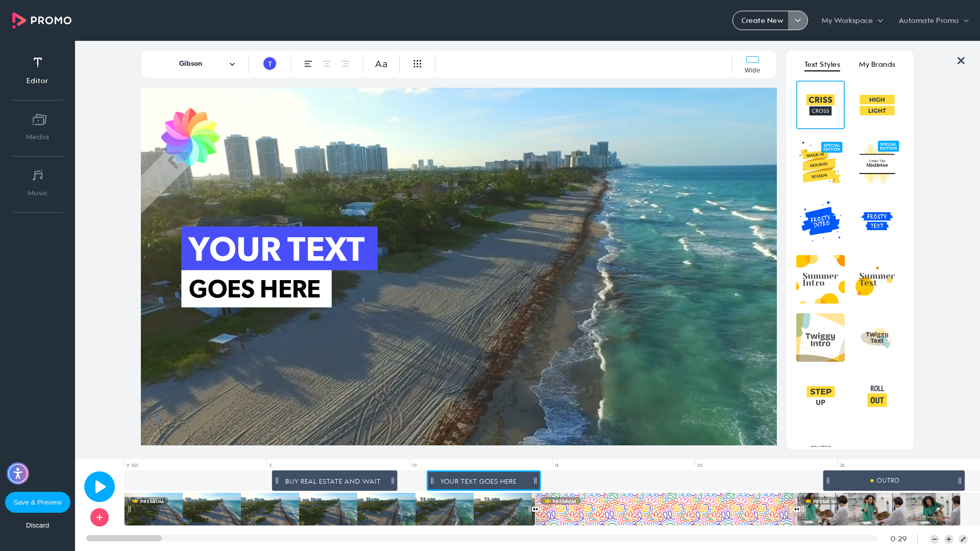Align text to the left
Viewport: 980px width, 551px height.
point(308,64)
